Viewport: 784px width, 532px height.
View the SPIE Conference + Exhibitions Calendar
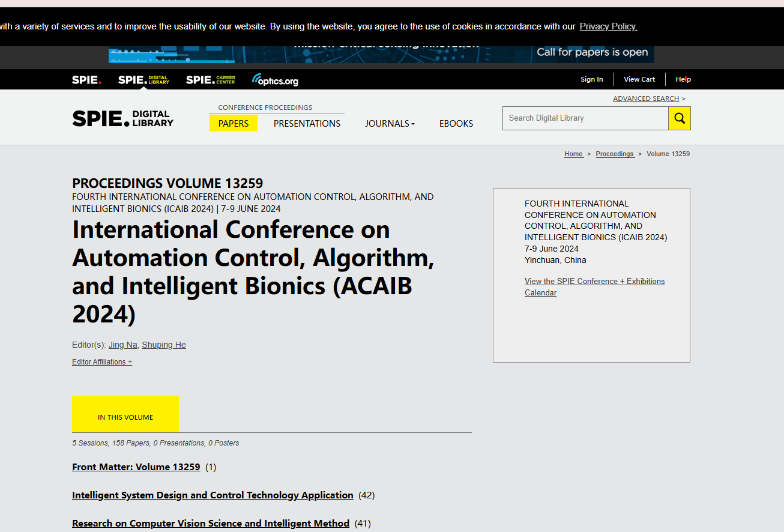(x=594, y=287)
